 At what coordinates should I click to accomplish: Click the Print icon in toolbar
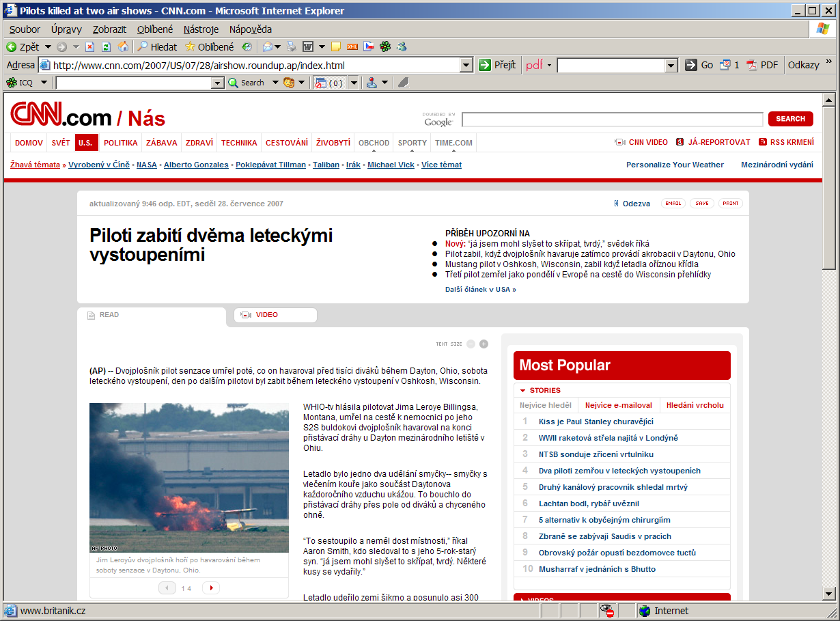coord(292,47)
